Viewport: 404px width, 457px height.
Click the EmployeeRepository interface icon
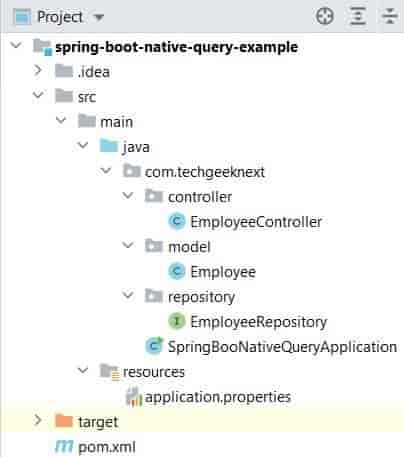click(177, 321)
